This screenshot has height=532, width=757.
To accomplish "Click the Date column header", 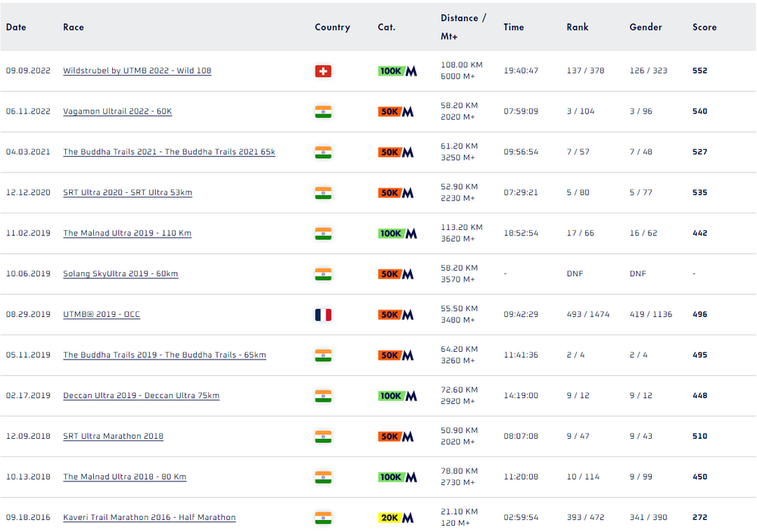I will (16, 27).
